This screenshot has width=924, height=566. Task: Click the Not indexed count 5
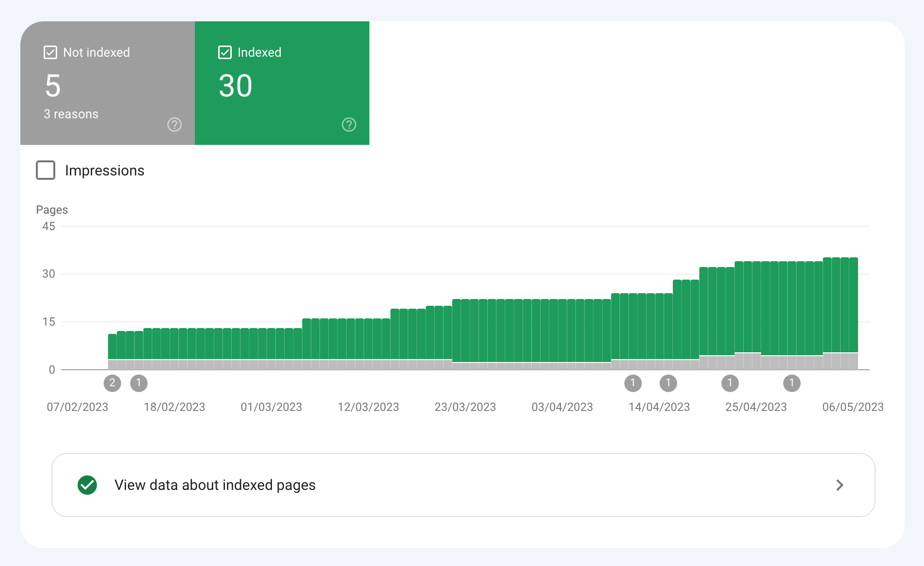click(53, 86)
